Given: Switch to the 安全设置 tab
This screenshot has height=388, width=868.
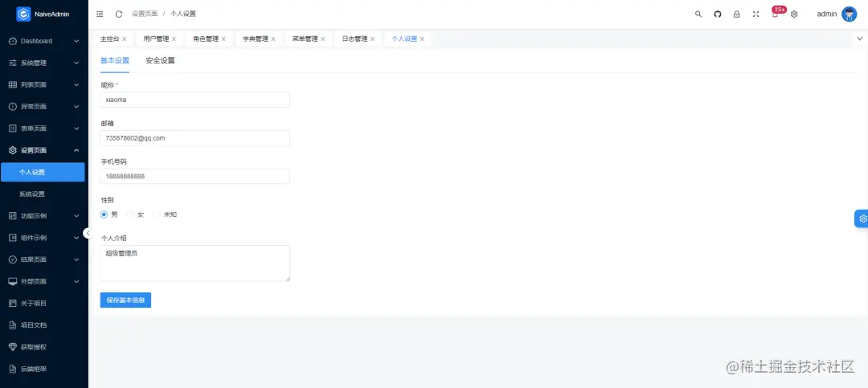Looking at the screenshot, I should coord(161,61).
